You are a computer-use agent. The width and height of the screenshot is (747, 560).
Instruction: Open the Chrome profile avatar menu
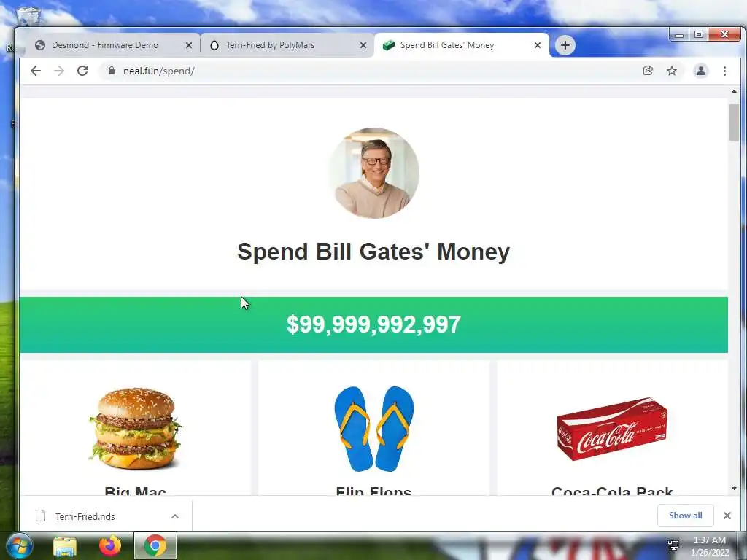pos(701,71)
